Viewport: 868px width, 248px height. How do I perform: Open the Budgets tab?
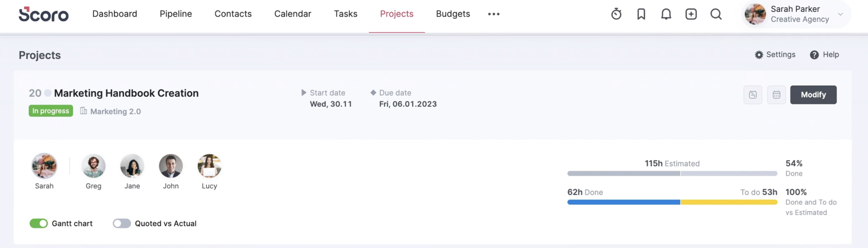(x=453, y=14)
